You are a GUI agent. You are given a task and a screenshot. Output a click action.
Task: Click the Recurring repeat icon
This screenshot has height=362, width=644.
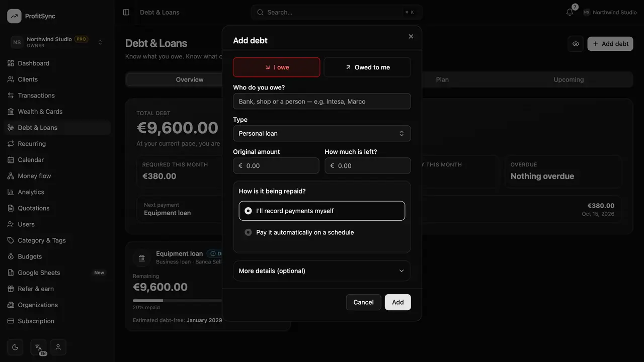[11, 144]
